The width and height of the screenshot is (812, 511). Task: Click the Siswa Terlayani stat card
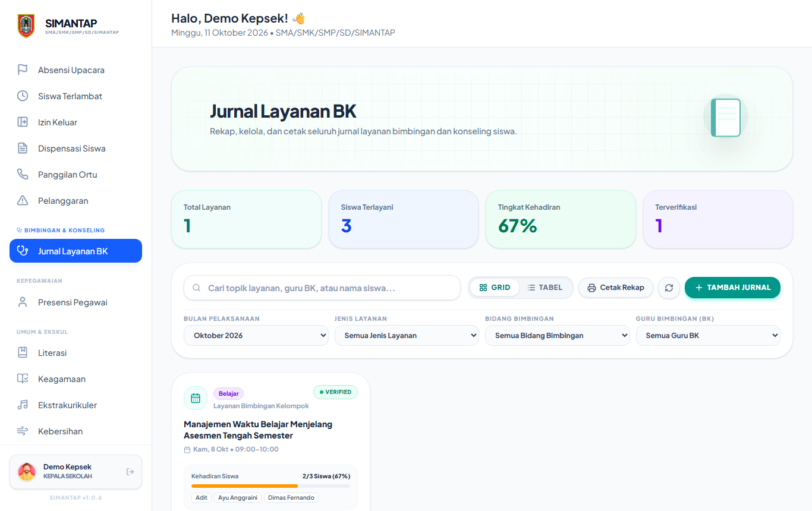point(404,219)
